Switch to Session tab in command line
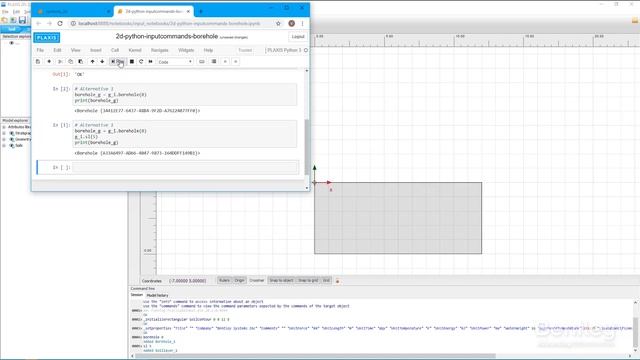This screenshot has width=640, height=360. (137, 295)
